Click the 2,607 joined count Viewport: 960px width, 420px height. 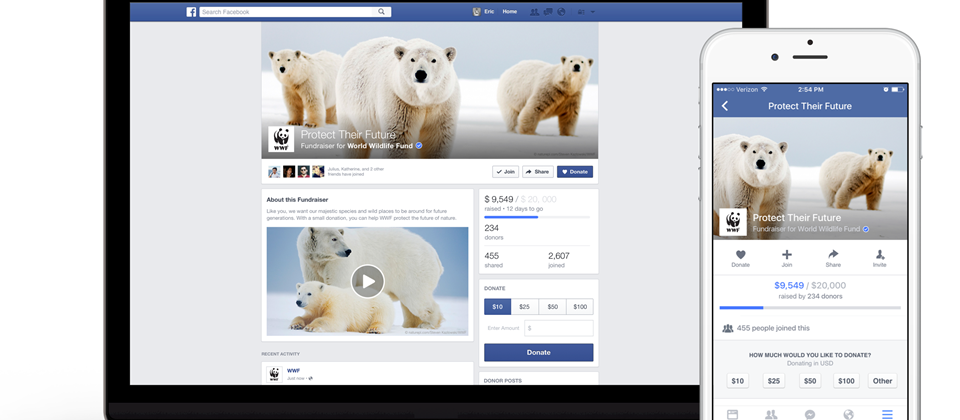(x=559, y=256)
